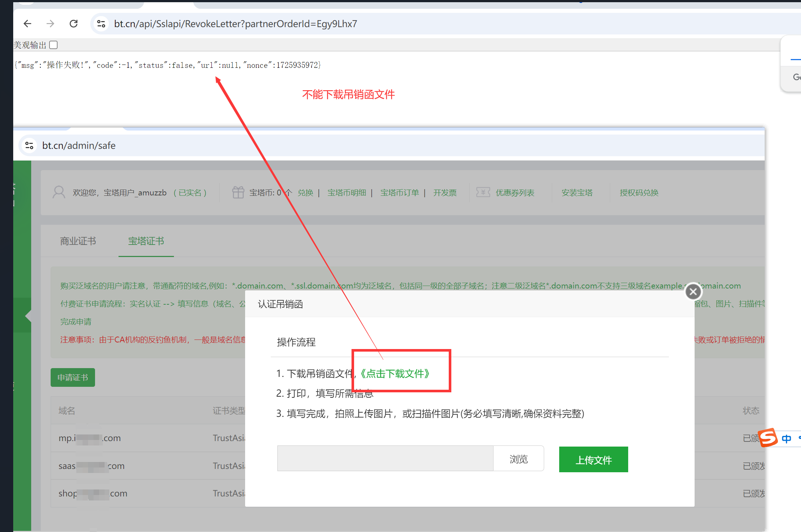Click the JSON error response text
The height and width of the screenshot is (532, 801).
click(x=168, y=65)
